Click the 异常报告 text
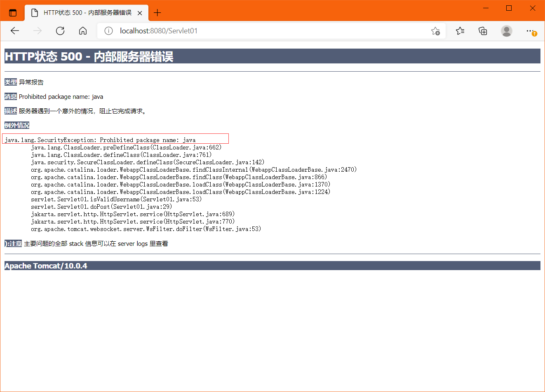Screen dimensions: 545x392 tap(31, 82)
